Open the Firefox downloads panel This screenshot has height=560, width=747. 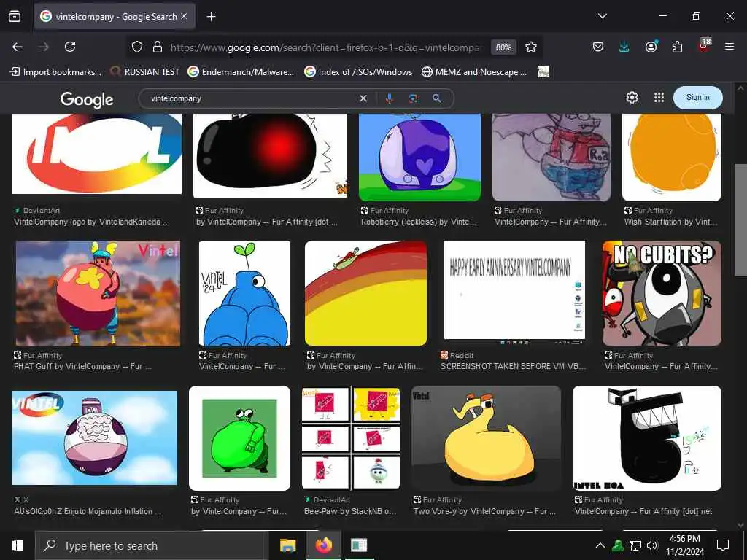point(624,47)
